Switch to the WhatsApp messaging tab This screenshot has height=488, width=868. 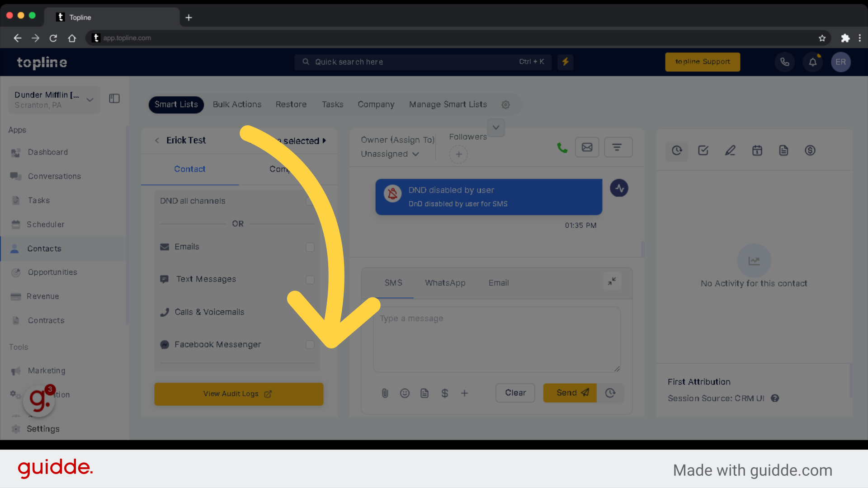[445, 282]
